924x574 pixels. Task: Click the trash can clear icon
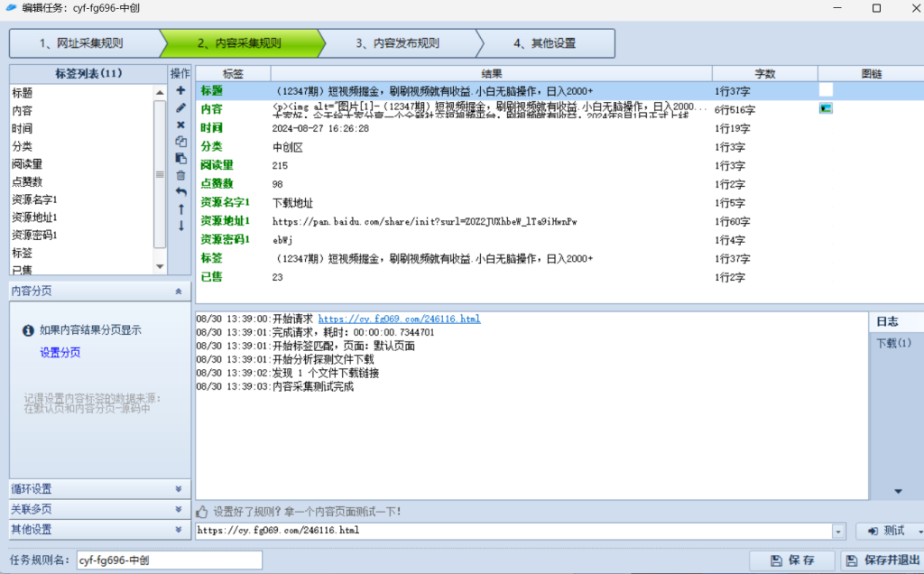coord(180,175)
